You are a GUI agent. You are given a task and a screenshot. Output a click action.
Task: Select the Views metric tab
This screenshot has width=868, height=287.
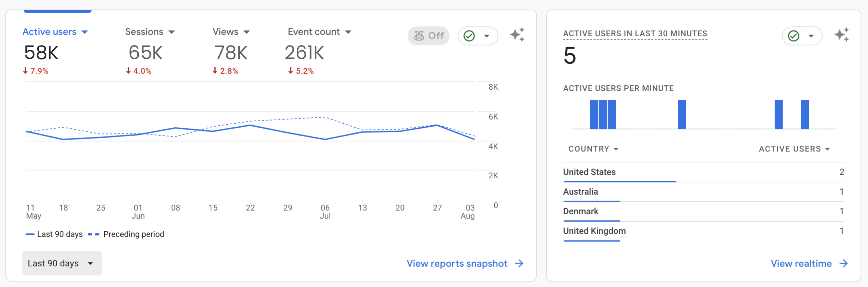(x=226, y=32)
